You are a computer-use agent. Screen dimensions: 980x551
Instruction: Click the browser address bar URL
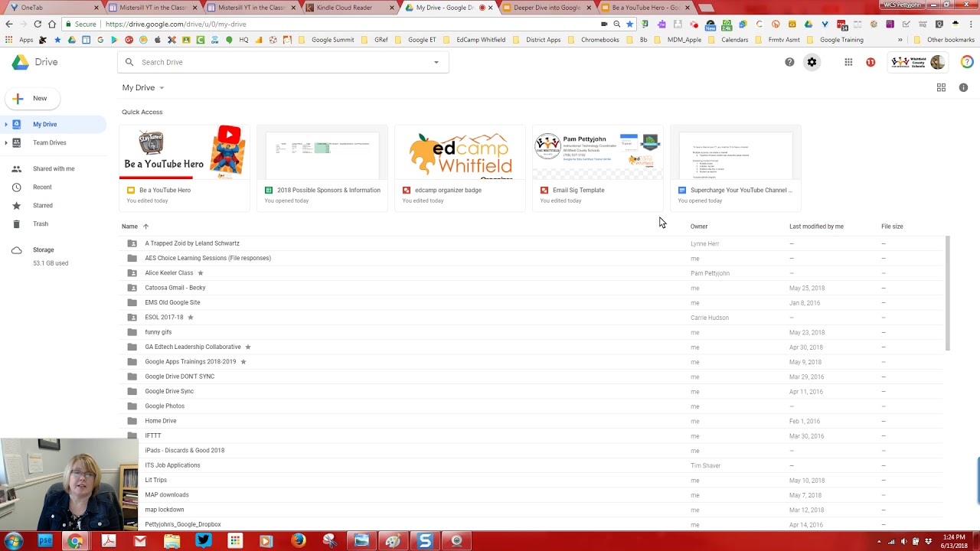click(x=176, y=24)
